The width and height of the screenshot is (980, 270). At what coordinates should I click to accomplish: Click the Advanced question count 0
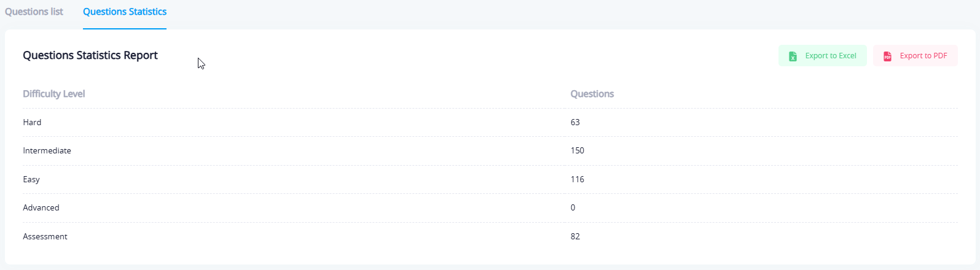(573, 207)
